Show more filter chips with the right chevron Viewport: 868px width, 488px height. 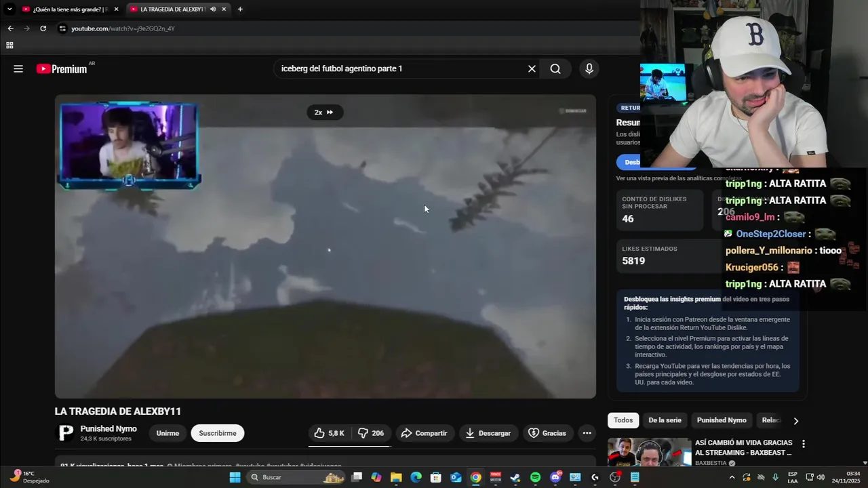tap(795, 421)
